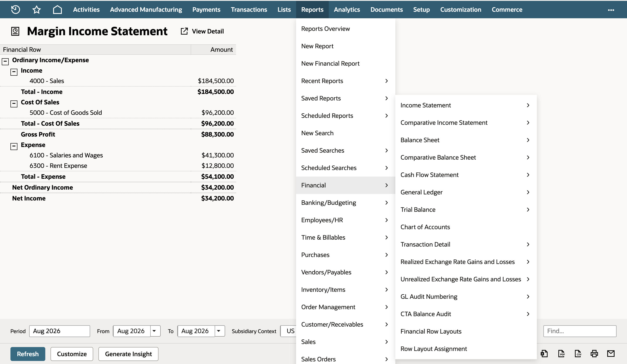
Task: Collapse the Income row group
Action: point(14,72)
